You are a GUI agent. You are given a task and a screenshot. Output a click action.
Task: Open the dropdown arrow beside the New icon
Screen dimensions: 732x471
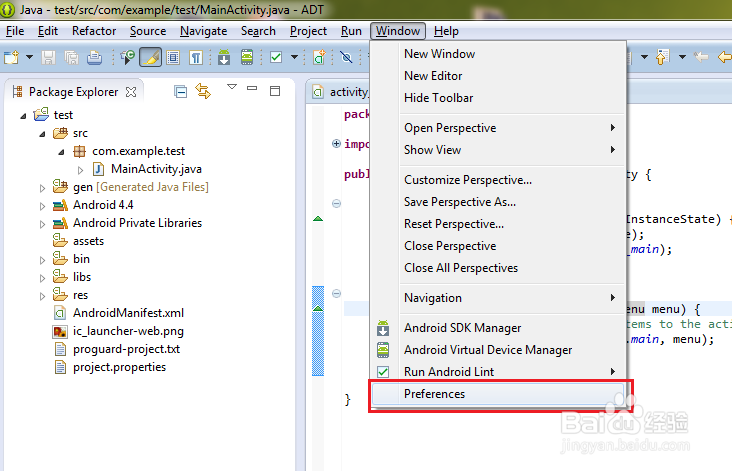[29, 57]
